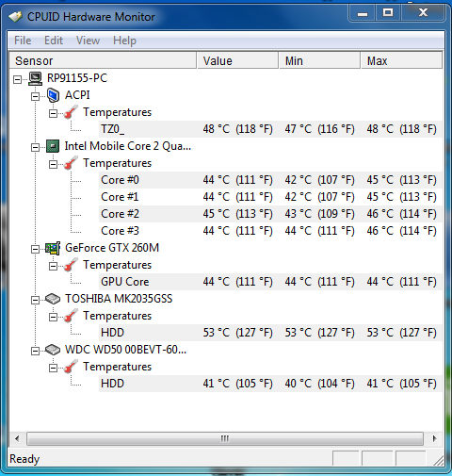Click the WDC WD50 hard drive icon

click(x=53, y=350)
